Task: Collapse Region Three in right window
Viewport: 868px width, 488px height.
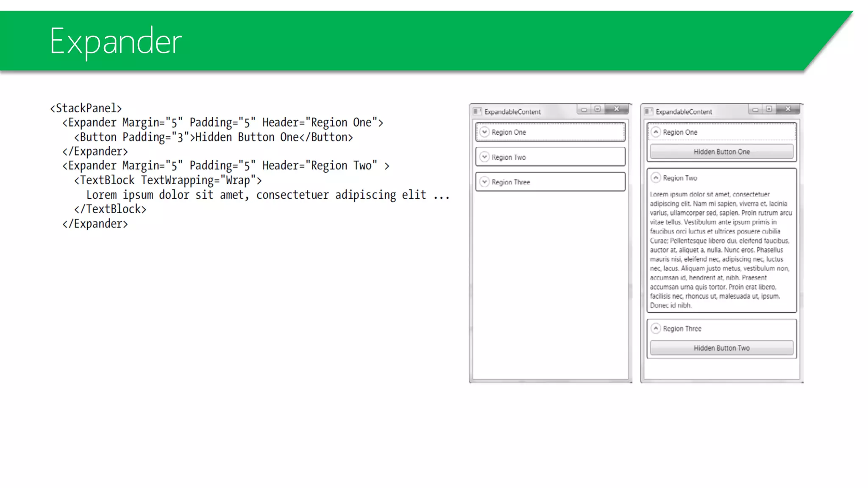Action: (x=656, y=329)
